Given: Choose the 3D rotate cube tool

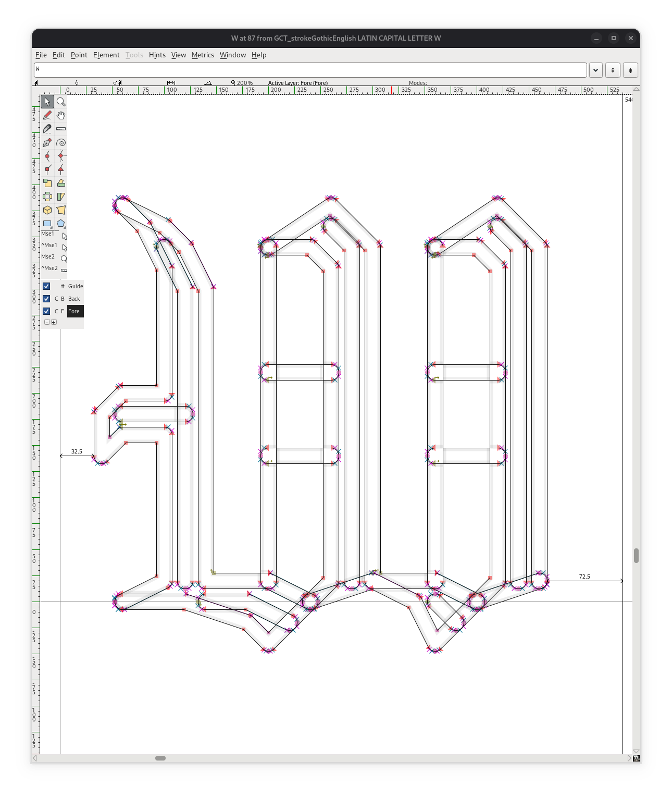Looking at the screenshot, I should pos(47,210).
